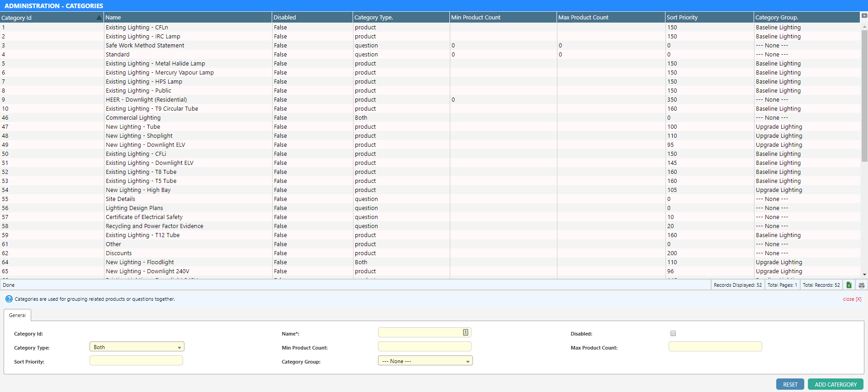
Task: Click the blue help question mark icon
Action: pos(9,299)
